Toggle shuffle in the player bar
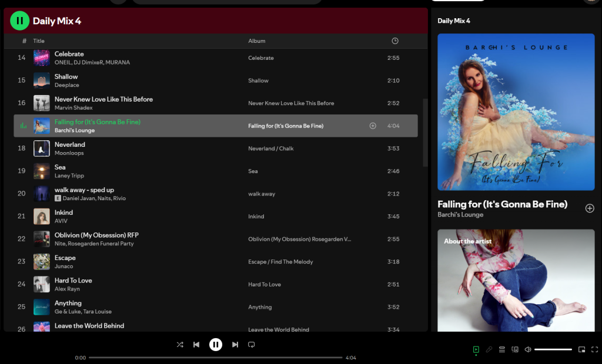The width and height of the screenshot is (602, 364). pos(180,345)
